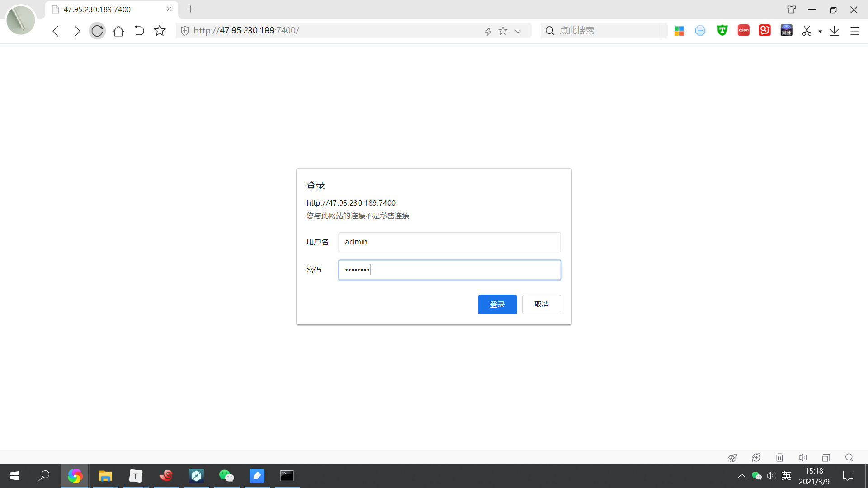The image size is (868, 488).
Task: Expand the address bar dropdown chevron
Action: pos(517,31)
